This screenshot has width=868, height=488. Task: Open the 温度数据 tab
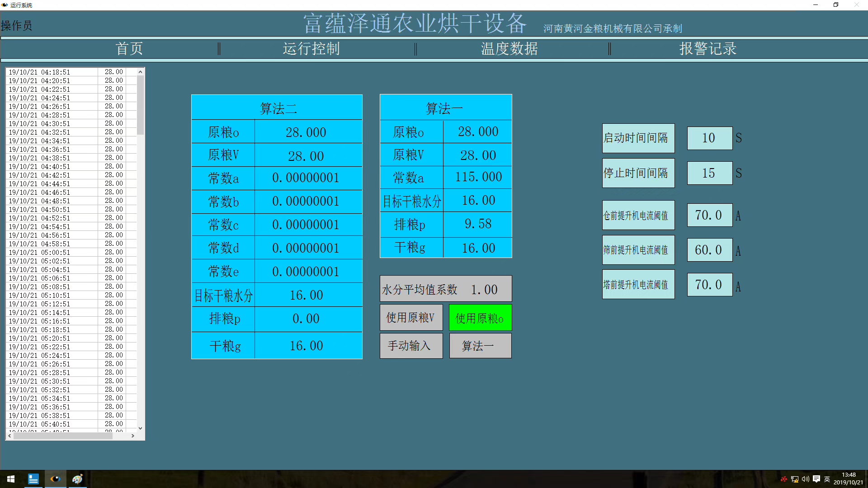pyautogui.click(x=509, y=48)
